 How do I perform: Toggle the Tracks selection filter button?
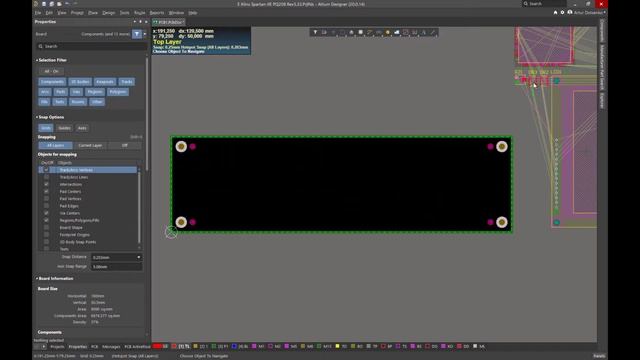[127, 82]
